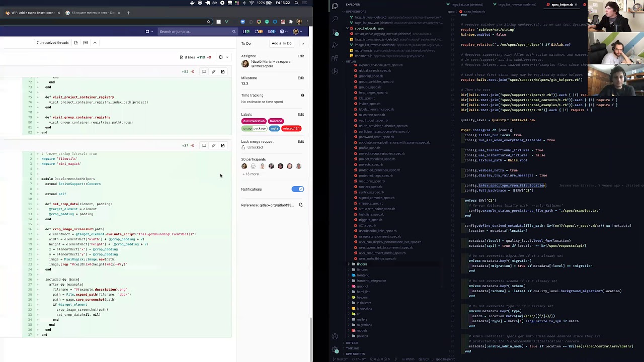Screen dimensions: 644x362
Task: Open VS Code Run and Debug icon
Action: 335,45
